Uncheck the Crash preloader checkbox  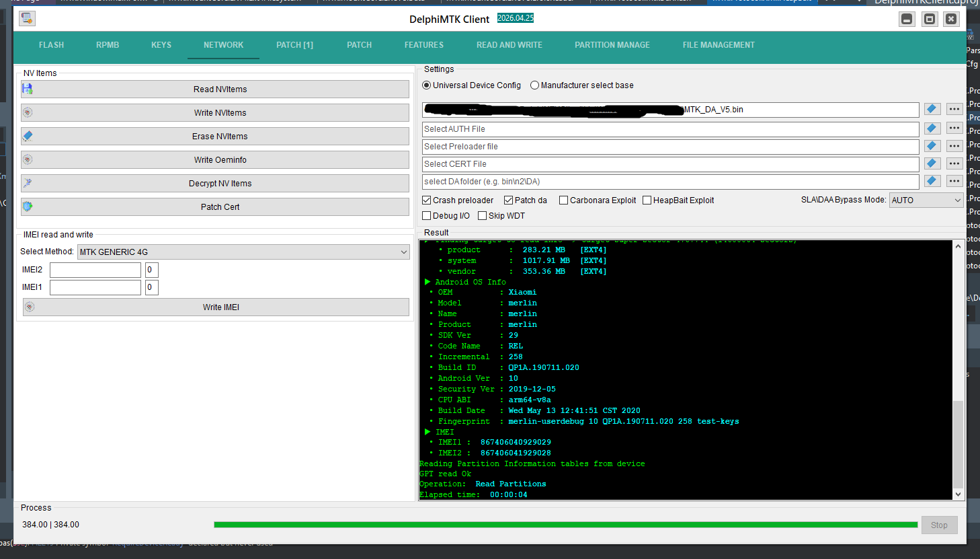[427, 200]
